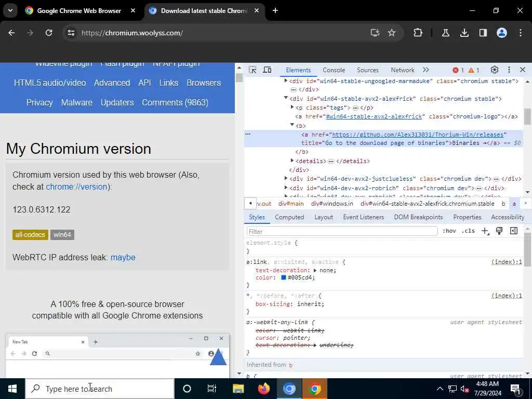Open DOM Breakpoints tab
This screenshot has width=532, height=399.
(x=418, y=217)
